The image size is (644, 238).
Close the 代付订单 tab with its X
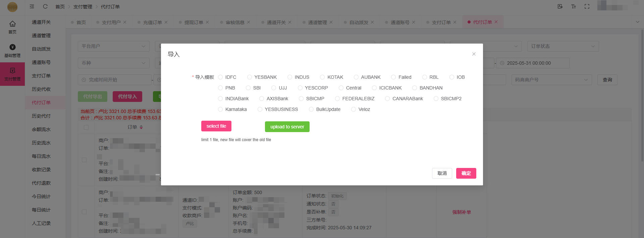point(496,22)
